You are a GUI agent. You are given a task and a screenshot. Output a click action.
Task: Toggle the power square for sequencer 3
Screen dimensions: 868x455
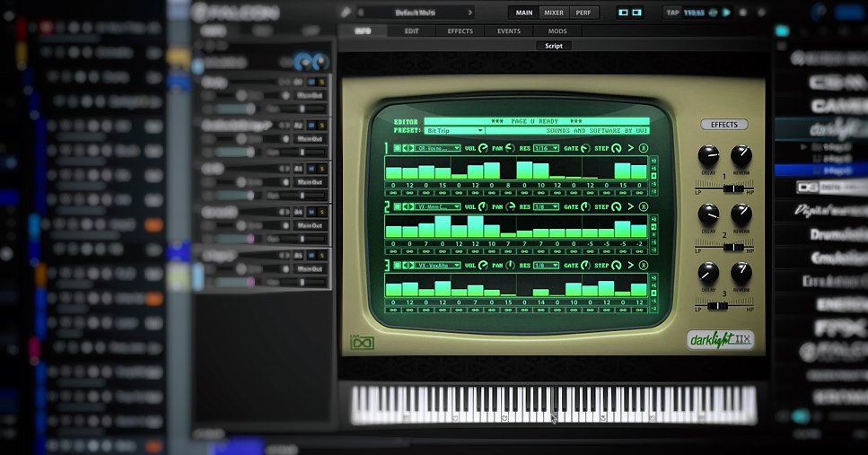point(398,266)
